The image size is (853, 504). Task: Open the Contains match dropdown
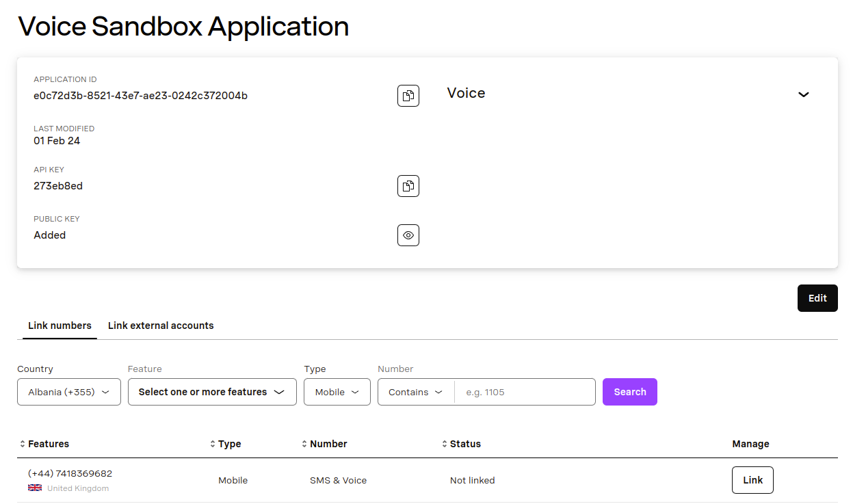415,391
